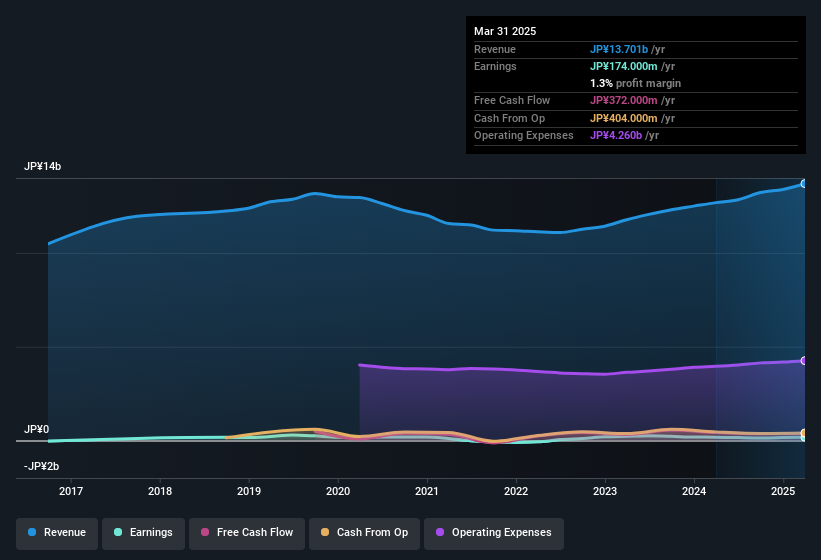The height and width of the screenshot is (560, 821).
Task: Click the 2020 x-axis label
Action: (x=338, y=491)
